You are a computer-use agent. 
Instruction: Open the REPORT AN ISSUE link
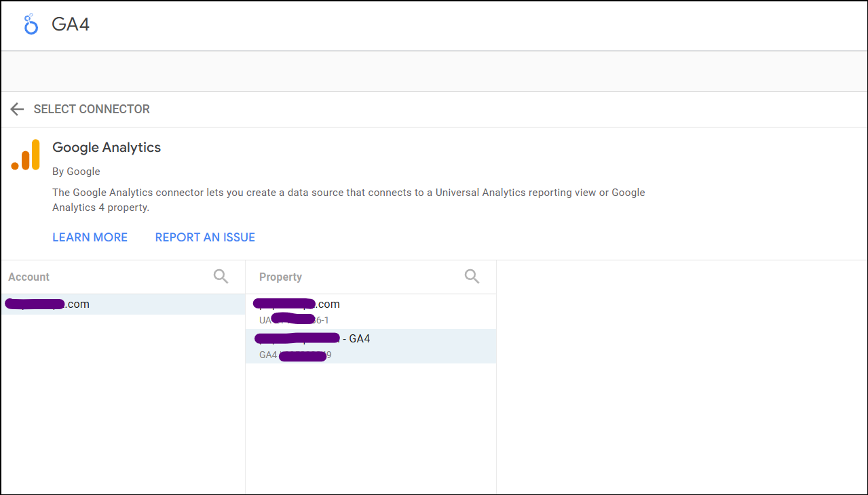[205, 237]
